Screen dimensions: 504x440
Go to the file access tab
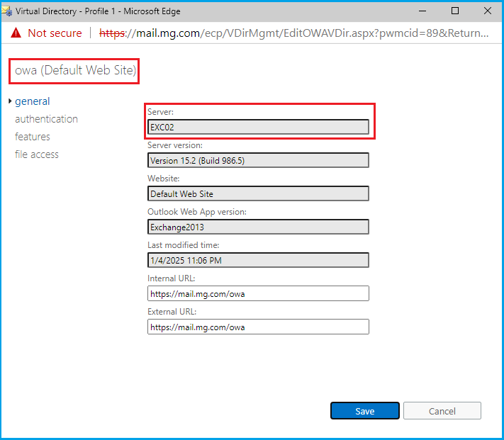click(36, 154)
